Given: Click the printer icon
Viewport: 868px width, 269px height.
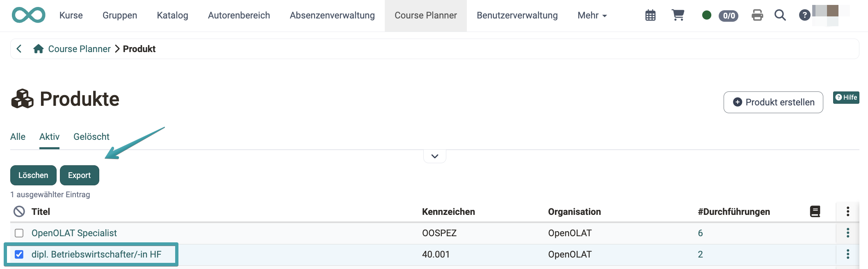Looking at the screenshot, I should [757, 15].
